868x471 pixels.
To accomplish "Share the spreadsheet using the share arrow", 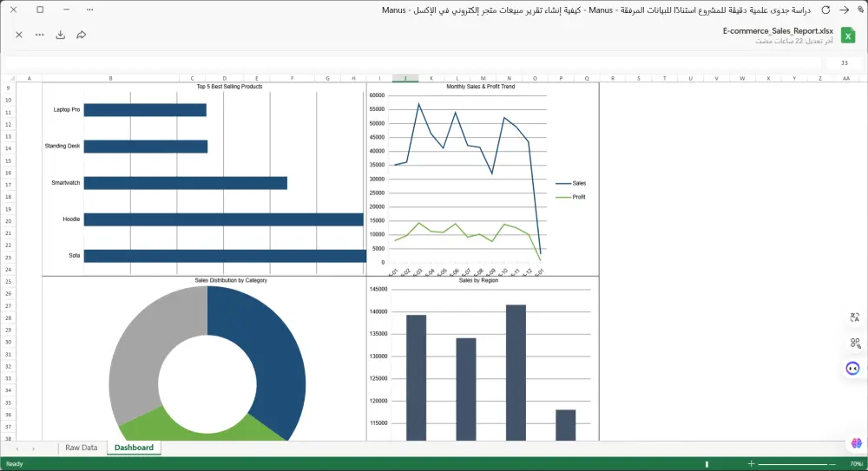I will click(82, 35).
